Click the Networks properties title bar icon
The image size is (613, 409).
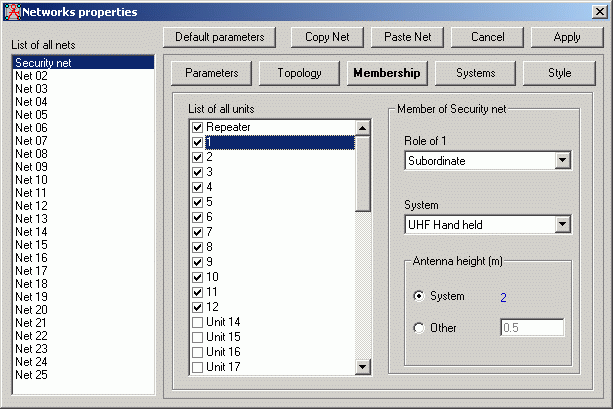tap(11, 12)
